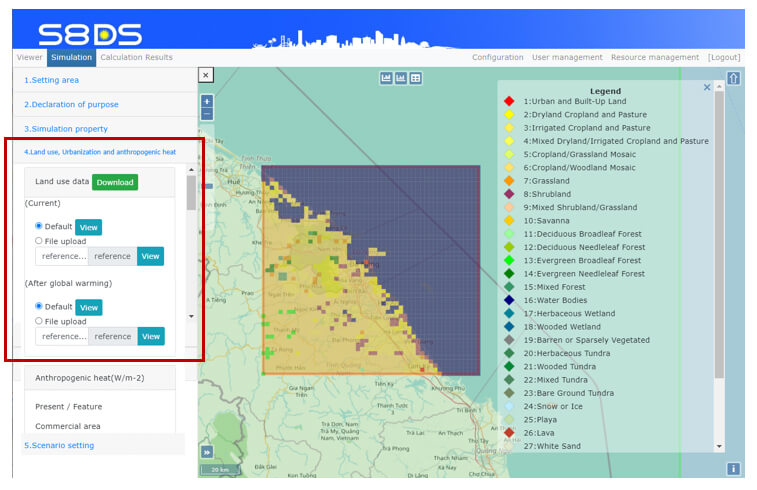
Task: Click the second chart icon above the map
Action: (401, 78)
